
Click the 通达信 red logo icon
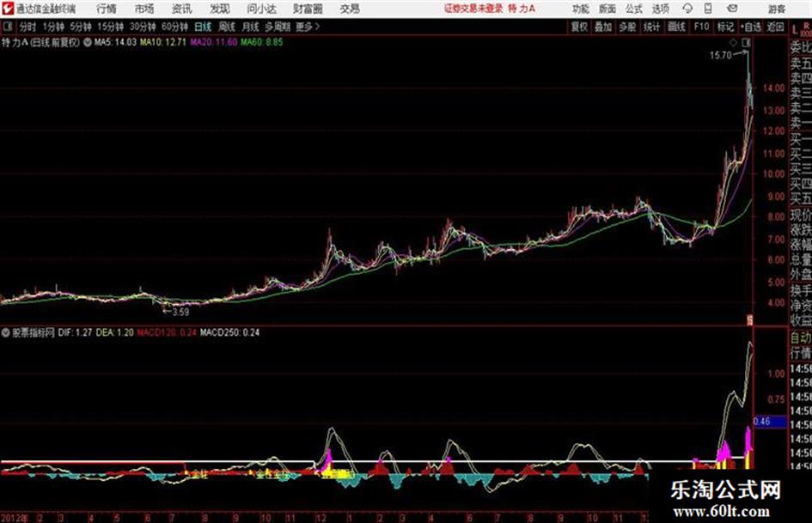pos(8,9)
